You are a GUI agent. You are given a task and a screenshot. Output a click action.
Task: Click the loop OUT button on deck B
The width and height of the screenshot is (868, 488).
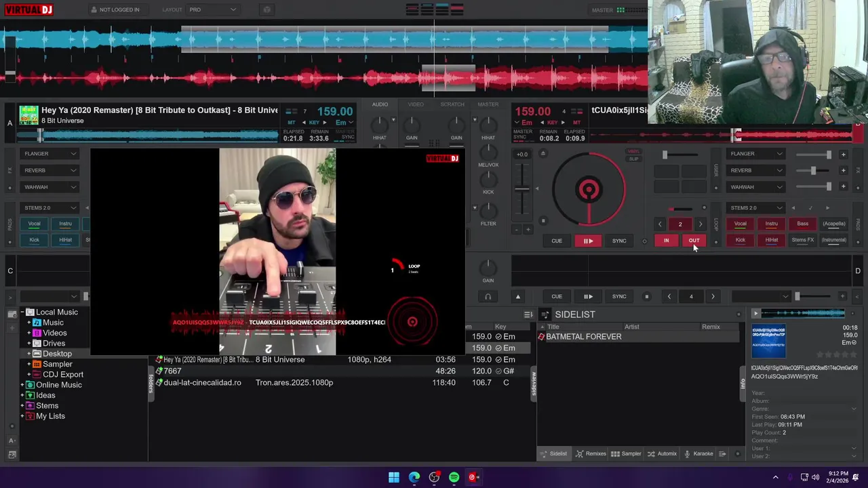tap(694, 241)
